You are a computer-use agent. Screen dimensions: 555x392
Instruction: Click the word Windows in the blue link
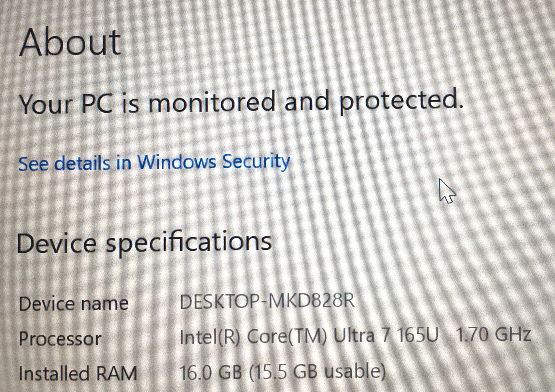176,161
